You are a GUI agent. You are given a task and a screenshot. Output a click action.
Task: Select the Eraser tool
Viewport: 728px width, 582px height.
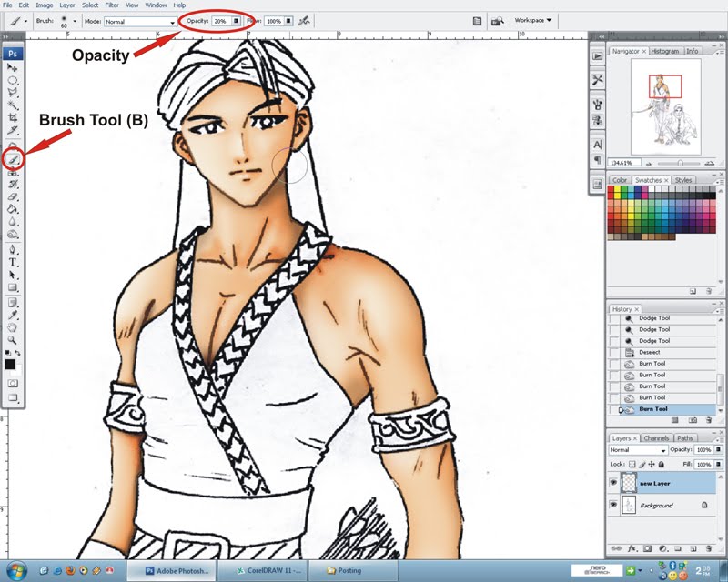(x=13, y=196)
